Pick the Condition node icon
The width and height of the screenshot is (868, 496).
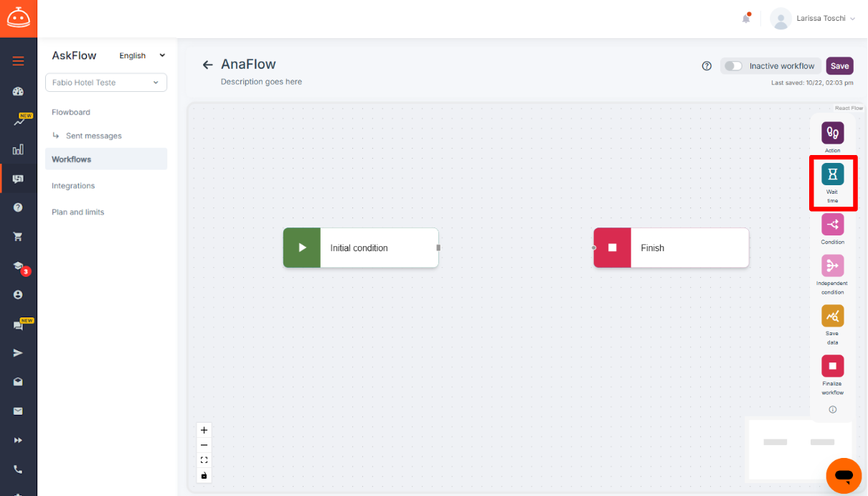coord(832,225)
